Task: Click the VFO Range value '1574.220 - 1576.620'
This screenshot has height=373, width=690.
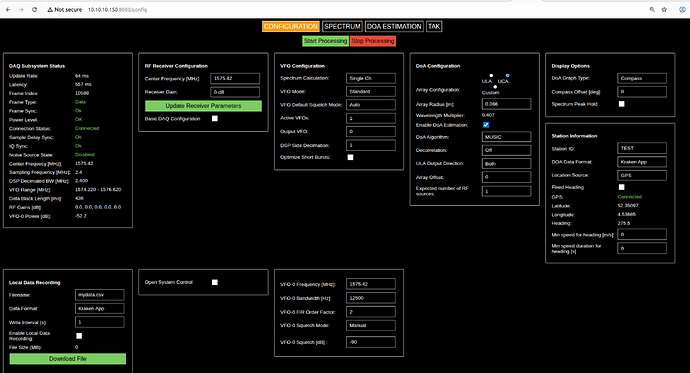Action: [98, 190]
